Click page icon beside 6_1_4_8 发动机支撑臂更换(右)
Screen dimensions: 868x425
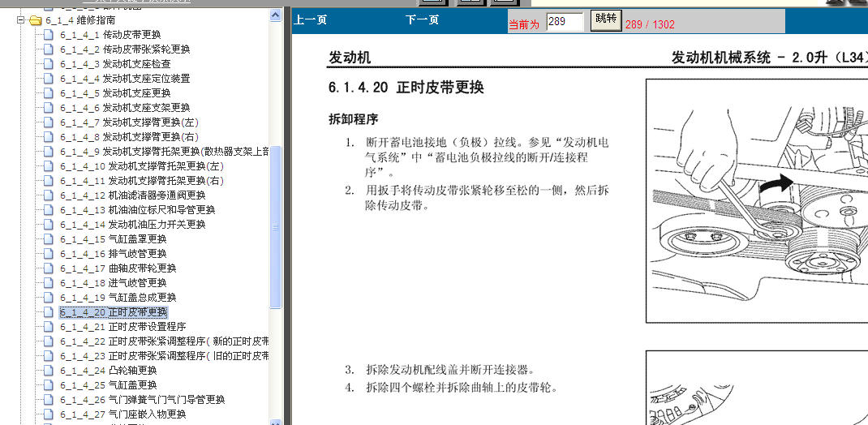pyautogui.click(x=49, y=137)
